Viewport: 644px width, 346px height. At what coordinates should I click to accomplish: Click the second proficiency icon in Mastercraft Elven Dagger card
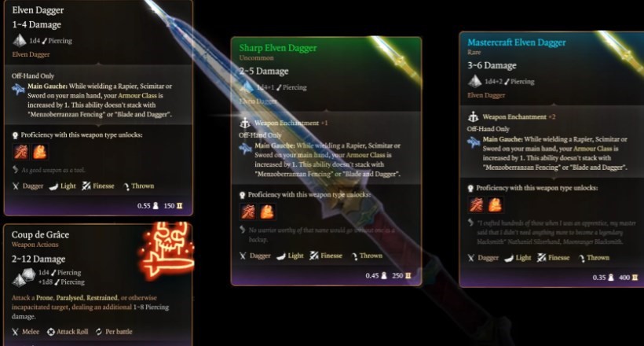pos(495,205)
